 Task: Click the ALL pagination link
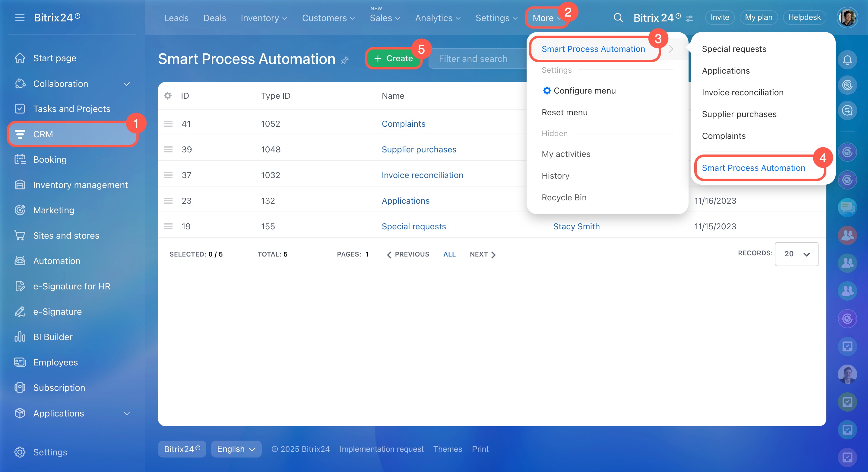[x=449, y=254]
